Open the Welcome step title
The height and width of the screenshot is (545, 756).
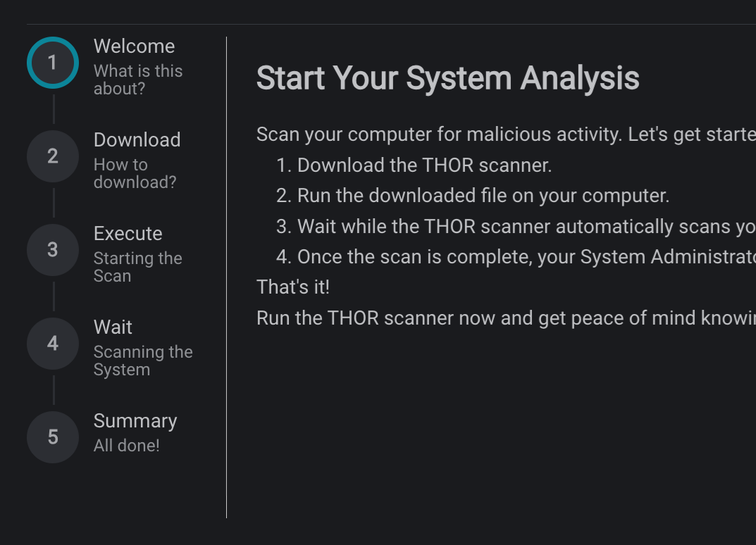coord(134,46)
